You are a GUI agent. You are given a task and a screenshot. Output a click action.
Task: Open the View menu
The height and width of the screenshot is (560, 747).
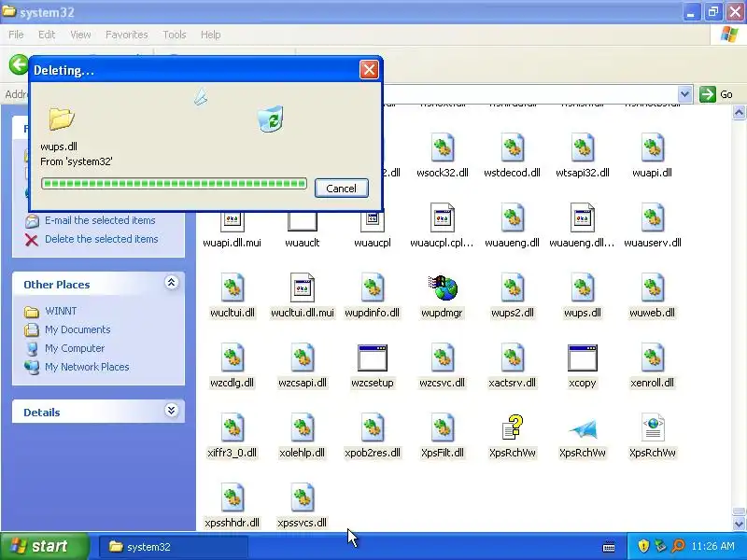click(80, 35)
